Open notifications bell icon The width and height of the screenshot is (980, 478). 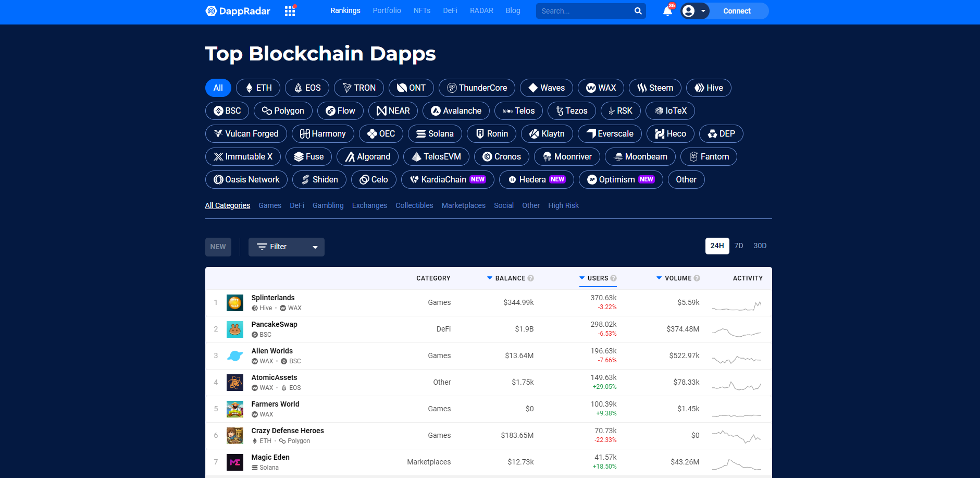coord(667,11)
